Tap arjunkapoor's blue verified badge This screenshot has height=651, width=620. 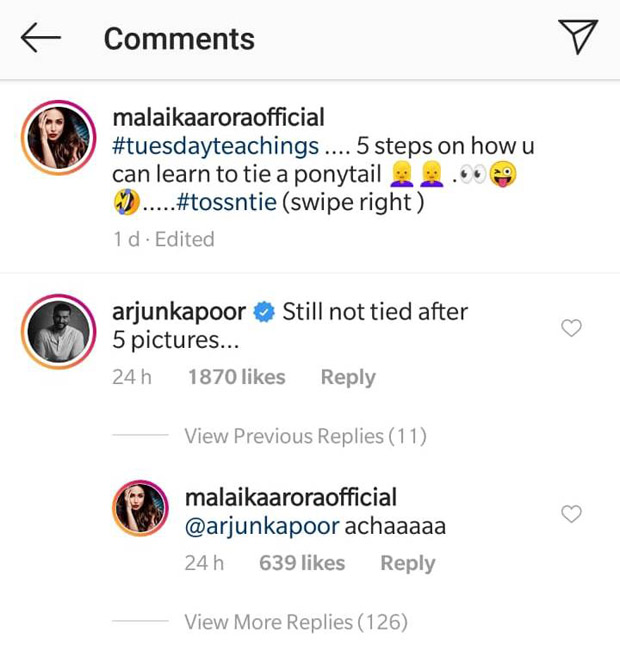coord(264,312)
